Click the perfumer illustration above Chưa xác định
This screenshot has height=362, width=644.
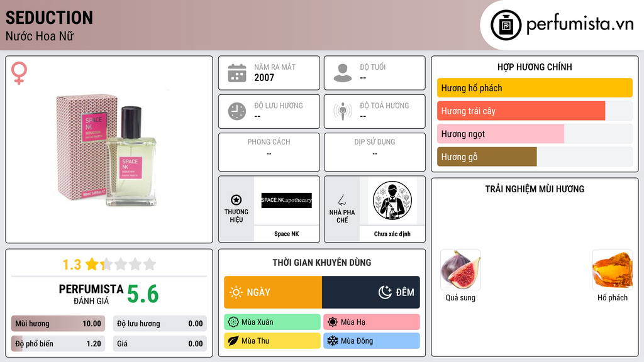(392, 200)
